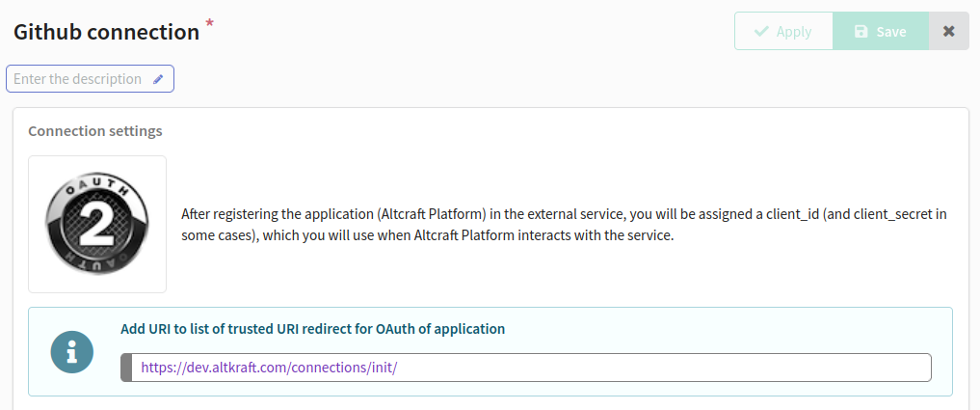Click the Apply button
The image size is (980, 410).
click(783, 31)
